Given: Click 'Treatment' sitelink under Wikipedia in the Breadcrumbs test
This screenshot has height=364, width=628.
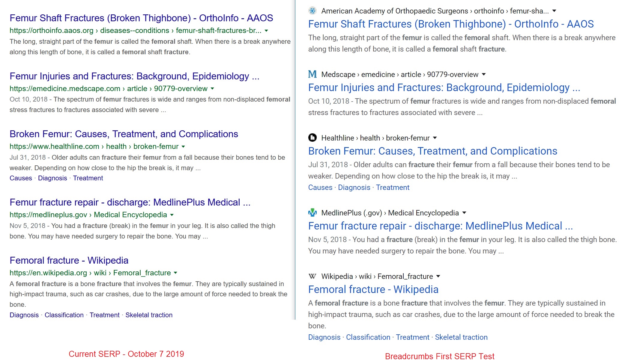Looking at the screenshot, I should pos(413,337).
